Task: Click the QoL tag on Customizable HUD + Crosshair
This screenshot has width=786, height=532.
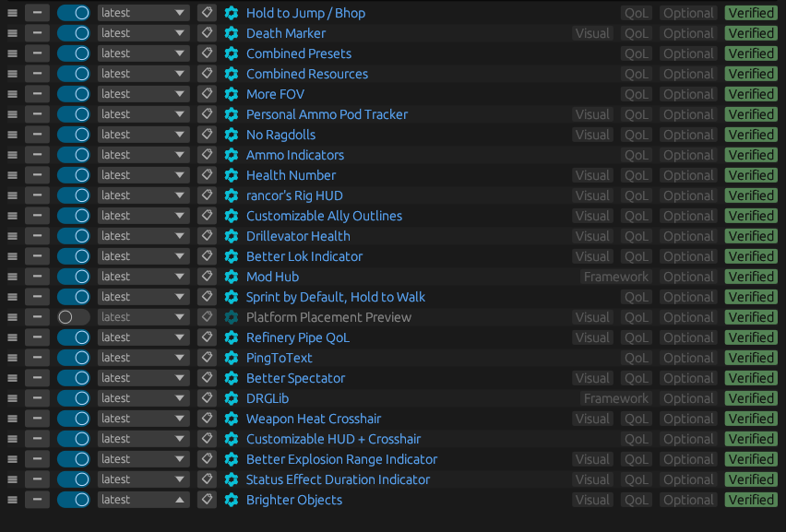Action: click(x=637, y=439)
